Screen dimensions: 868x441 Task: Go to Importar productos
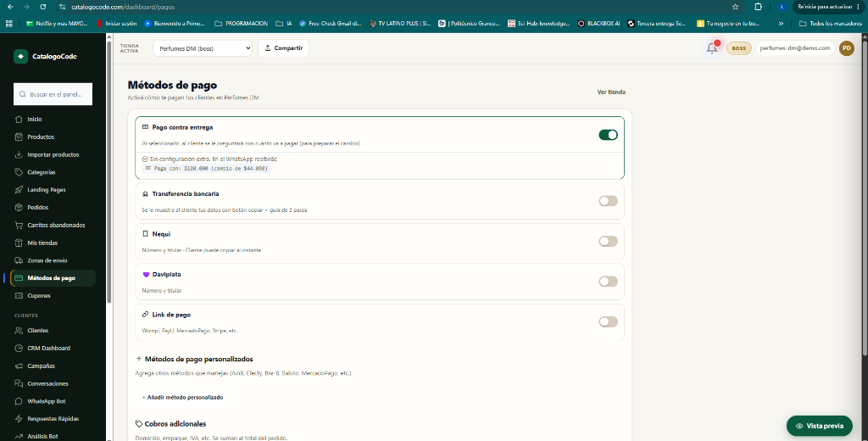[x=53, y=154]
